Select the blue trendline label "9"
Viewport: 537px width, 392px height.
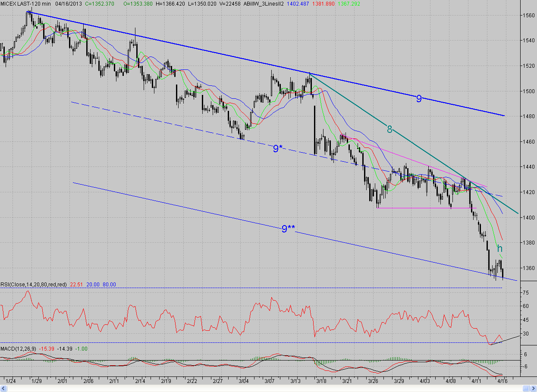(419, 99)
